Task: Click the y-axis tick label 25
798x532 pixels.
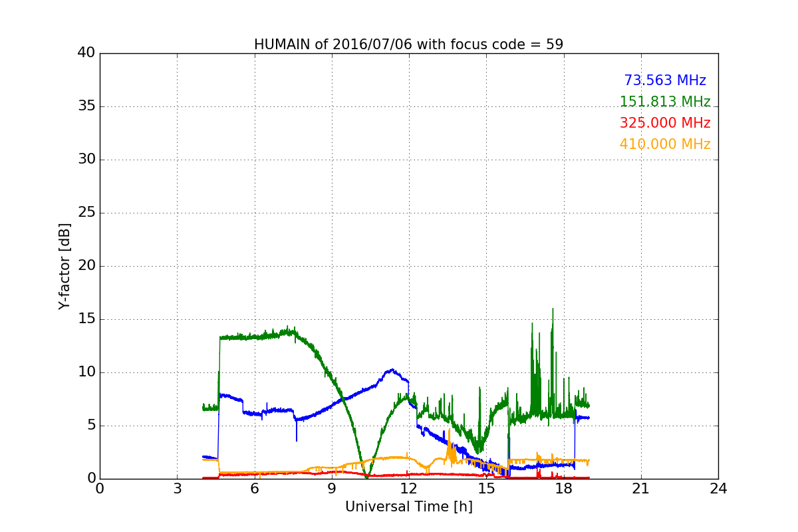Action: tap(86, 213)
